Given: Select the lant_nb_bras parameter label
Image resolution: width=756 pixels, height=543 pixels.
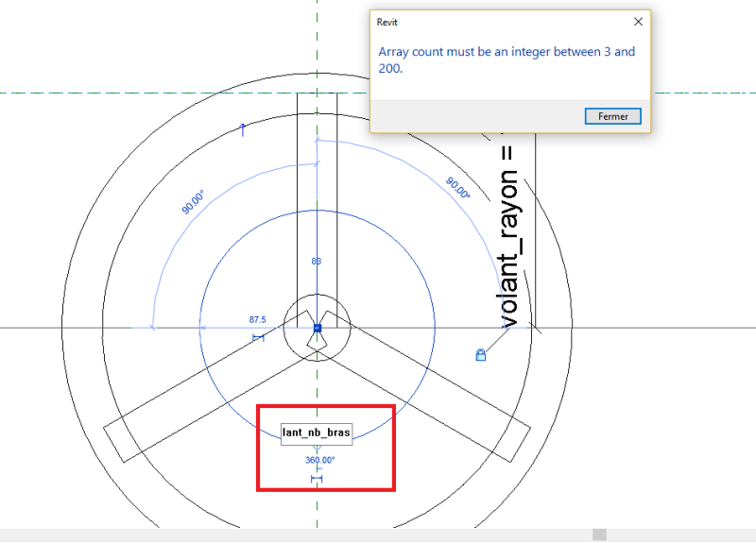Looking at the screenshot, I should (317, 433).
